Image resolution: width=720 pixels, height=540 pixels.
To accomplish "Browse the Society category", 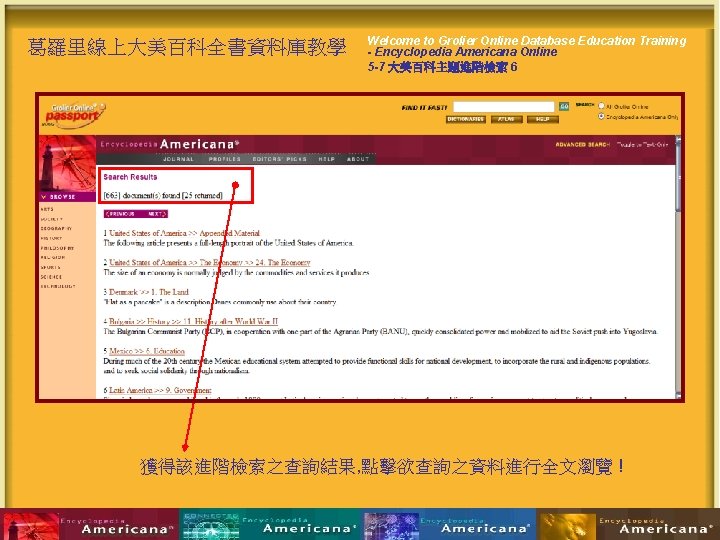I will pos(51,219).
